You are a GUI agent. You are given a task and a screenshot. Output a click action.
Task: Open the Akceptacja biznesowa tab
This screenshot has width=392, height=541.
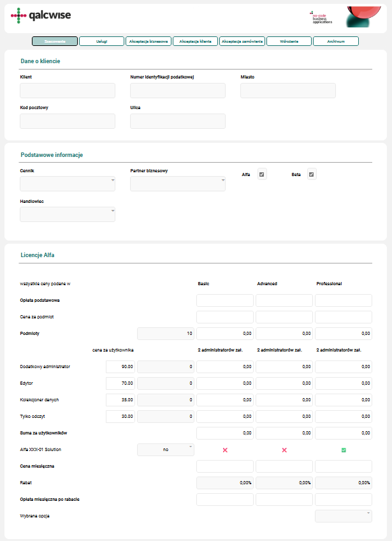(149, 41)
